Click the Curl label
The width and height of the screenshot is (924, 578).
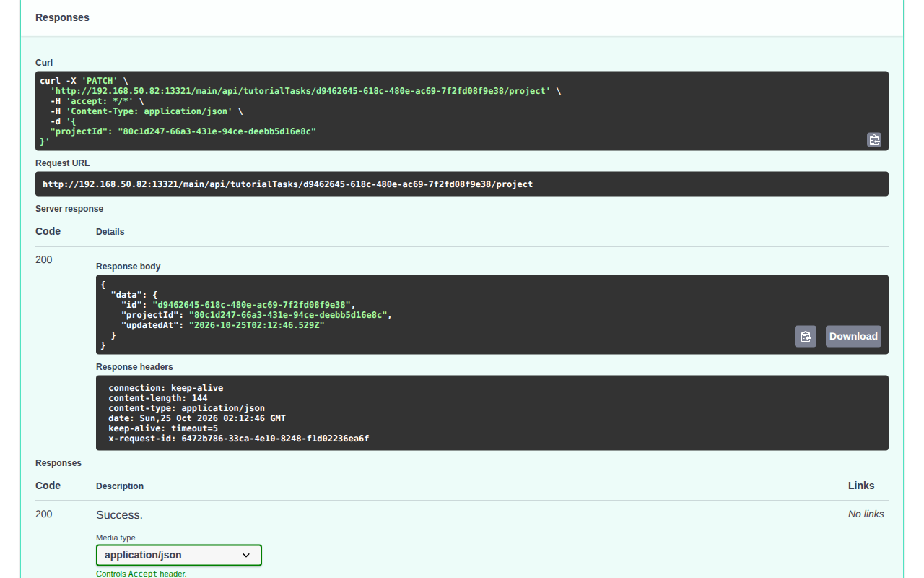click(x=44, y=63)
